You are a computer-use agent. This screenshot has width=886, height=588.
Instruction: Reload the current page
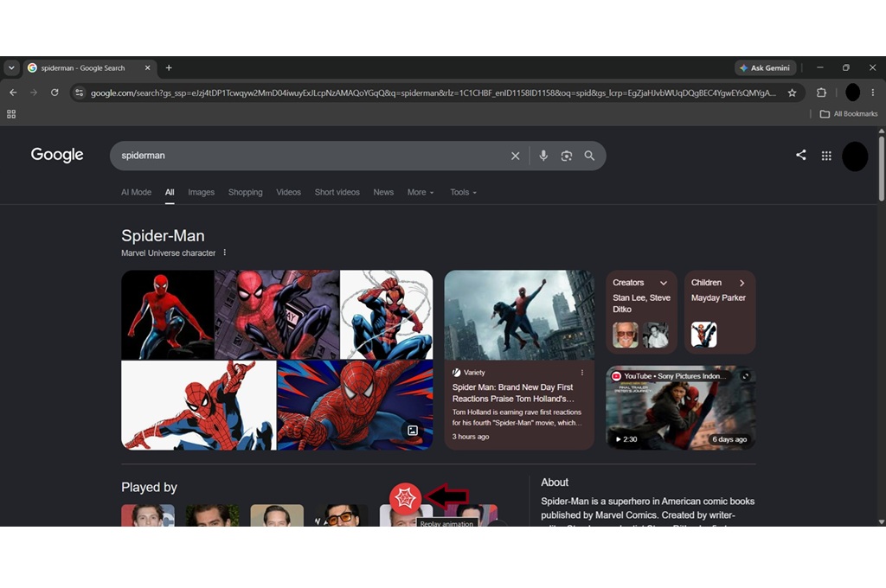tap(55, 92)
